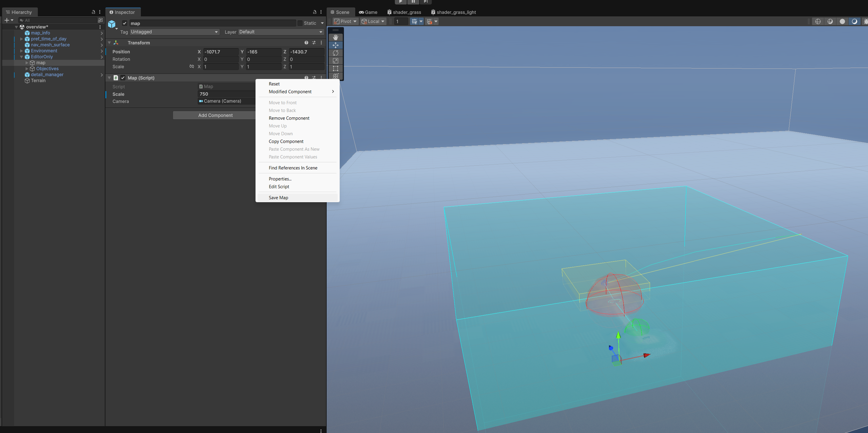
Task: Select the Rect transform tool
Action: tap(335, 68)
